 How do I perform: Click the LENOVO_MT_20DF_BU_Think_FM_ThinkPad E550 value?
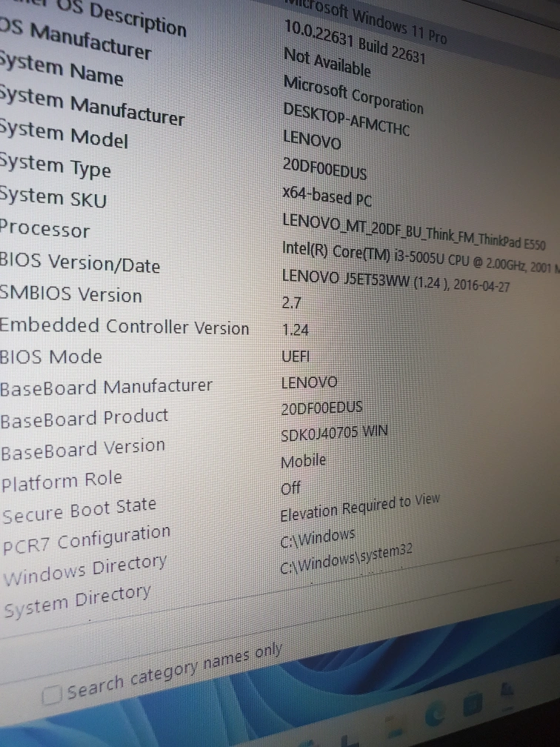point(413,232)
